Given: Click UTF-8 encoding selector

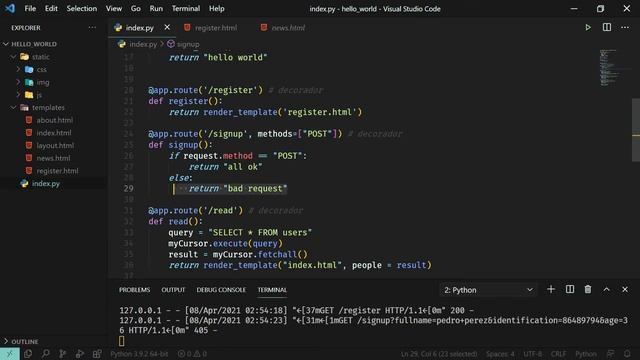Looking at the screenshot, I should [x=533, y=354].
